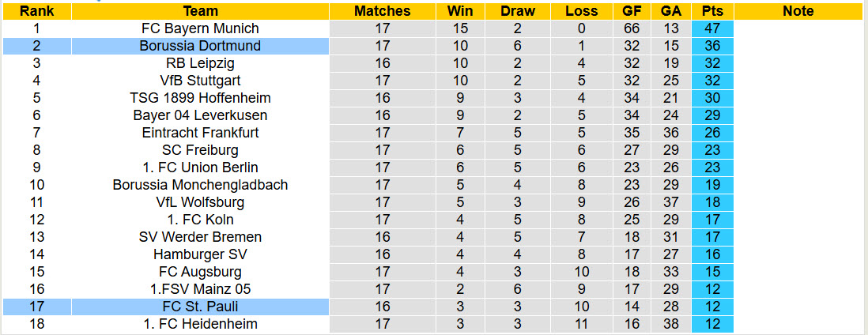Click the Pts column header

tap(712, 11)
